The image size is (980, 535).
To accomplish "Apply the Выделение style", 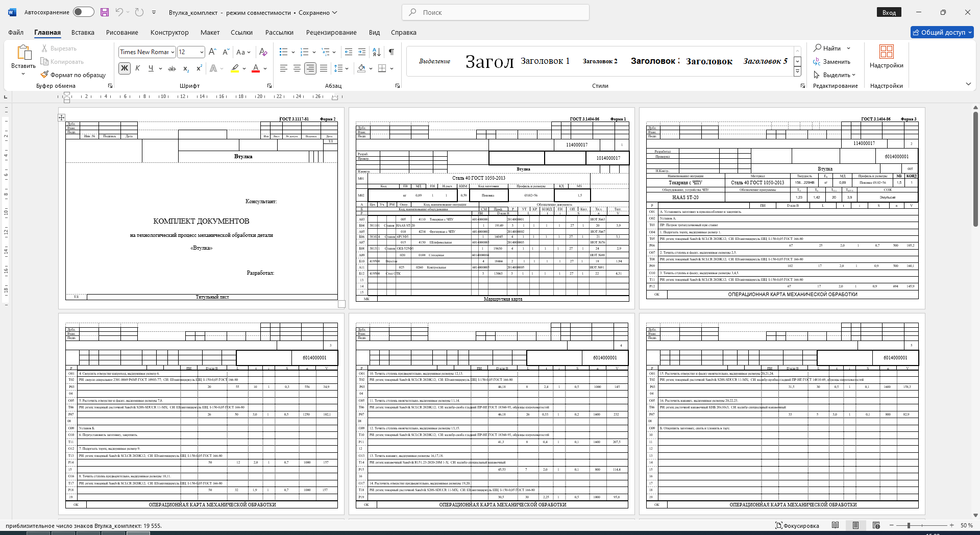I will tap(434, 61).
